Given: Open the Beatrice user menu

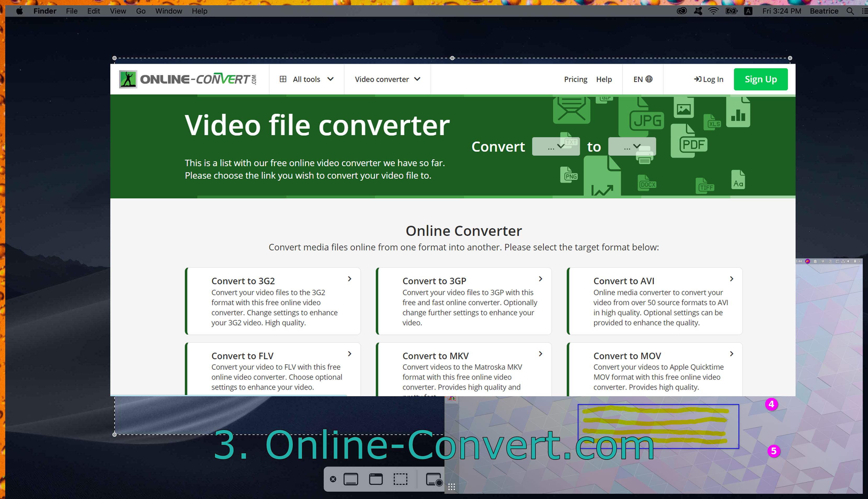Looking at the screenshot, I should [824, 11].
